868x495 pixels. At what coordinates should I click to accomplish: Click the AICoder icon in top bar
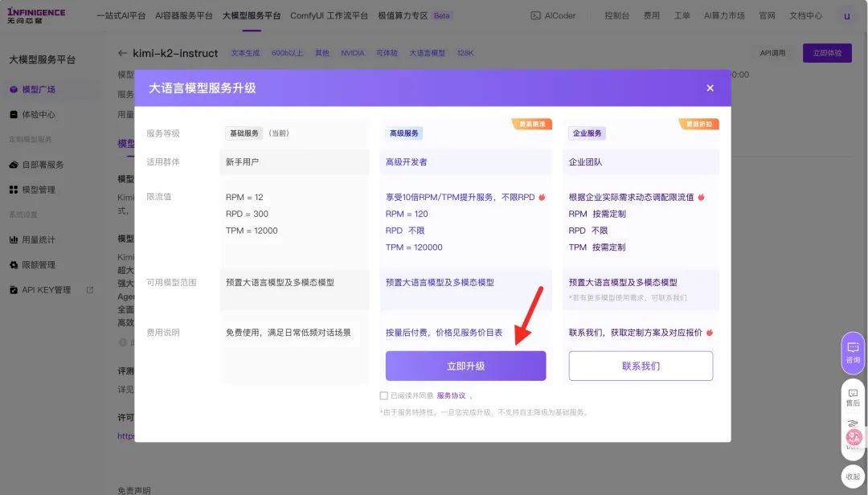(535, 15)
